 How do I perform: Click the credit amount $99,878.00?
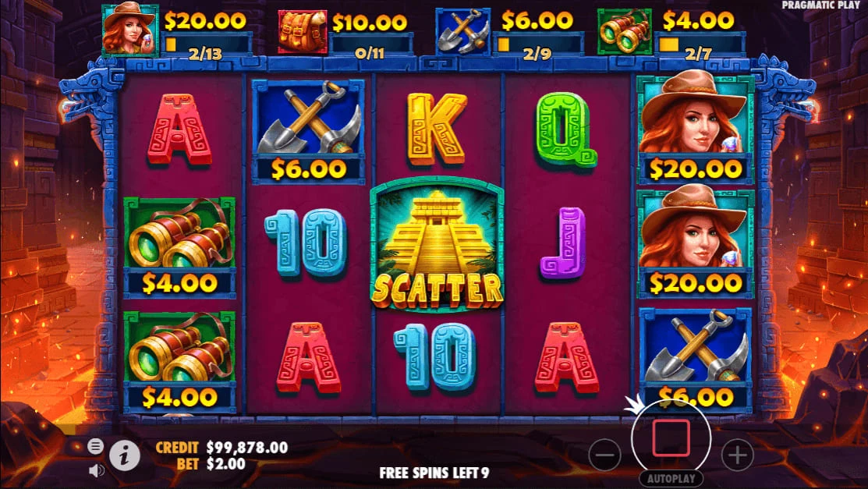click(x=247, y=447)
